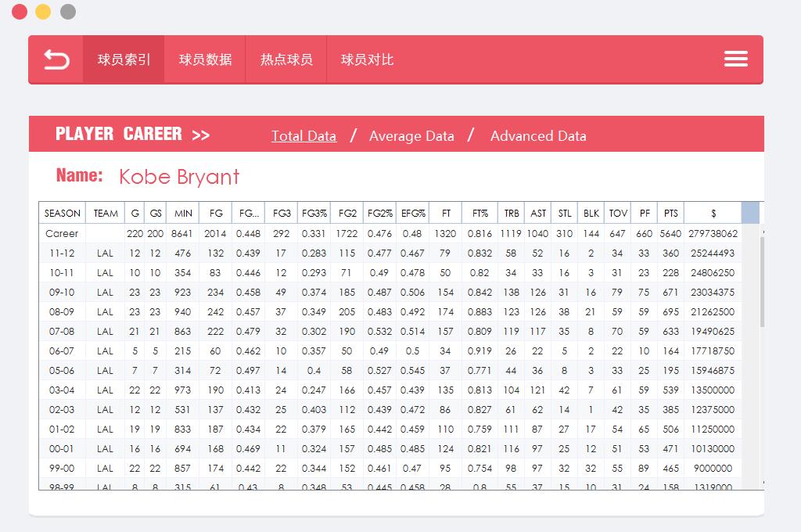Click the red close window dot
This screenshot has width=801, height=532.
(20, 11)
